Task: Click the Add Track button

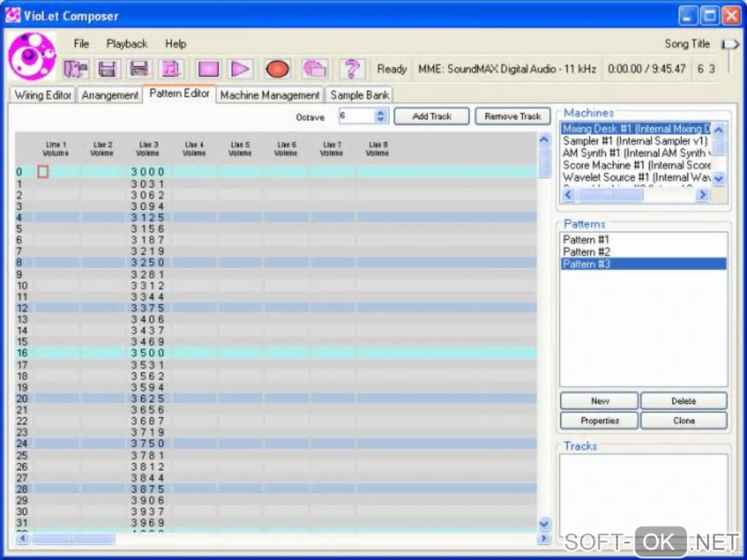Action: (x=431, y=116)
